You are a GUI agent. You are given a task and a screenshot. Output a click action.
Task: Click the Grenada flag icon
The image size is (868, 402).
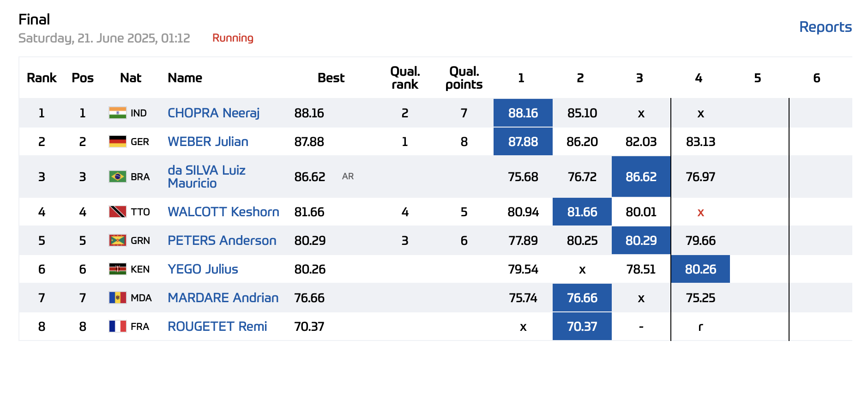117,240
